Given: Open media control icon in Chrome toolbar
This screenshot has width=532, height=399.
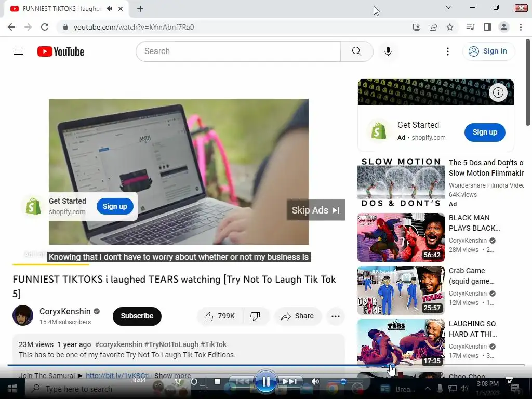Looking at the screenshot, I should (x=470, y=27).
